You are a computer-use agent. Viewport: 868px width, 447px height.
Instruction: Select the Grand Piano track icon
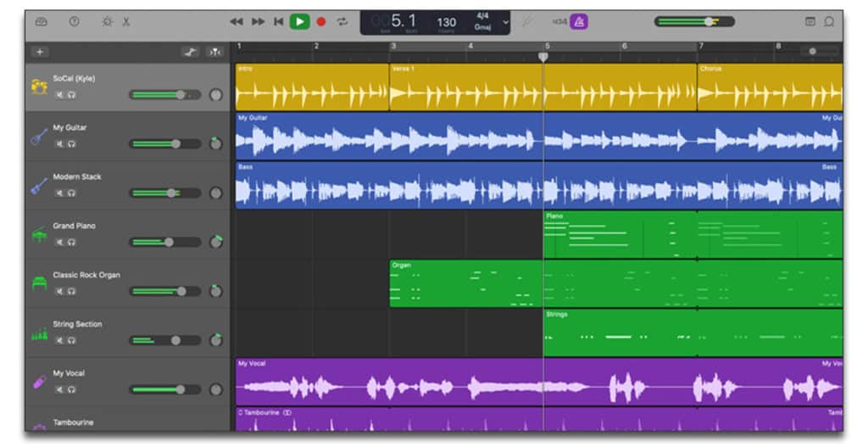point(39,234)
